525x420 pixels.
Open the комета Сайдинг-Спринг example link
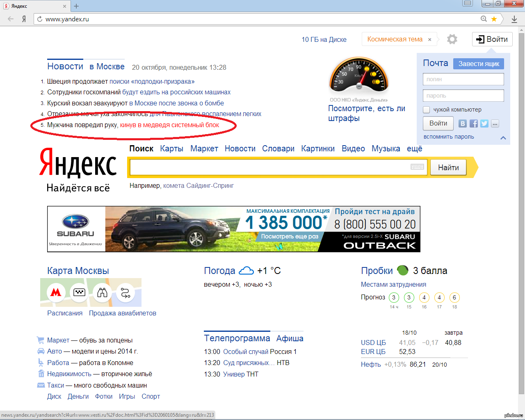(199, 185)
